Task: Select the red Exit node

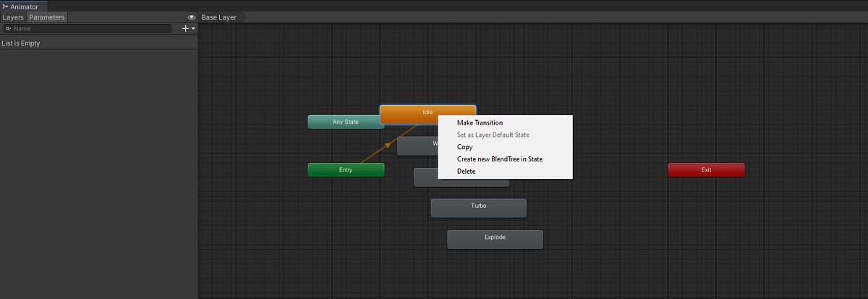Action: [706, 169]
